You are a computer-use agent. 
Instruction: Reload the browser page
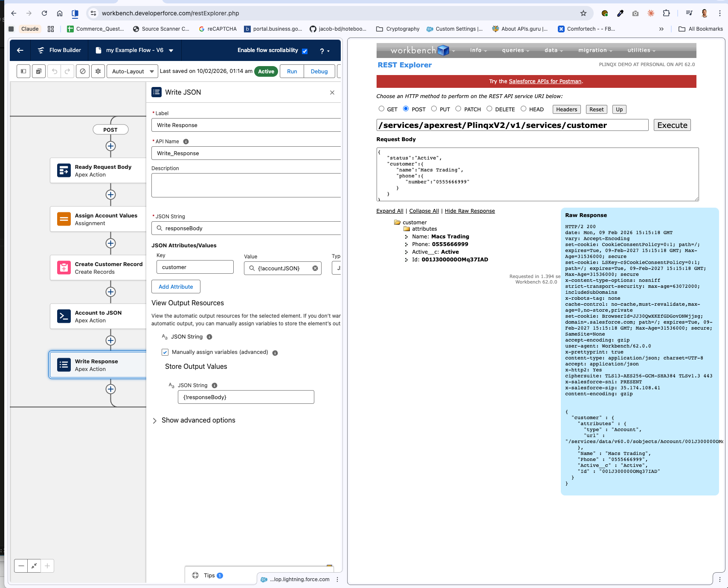pos(44,13)
